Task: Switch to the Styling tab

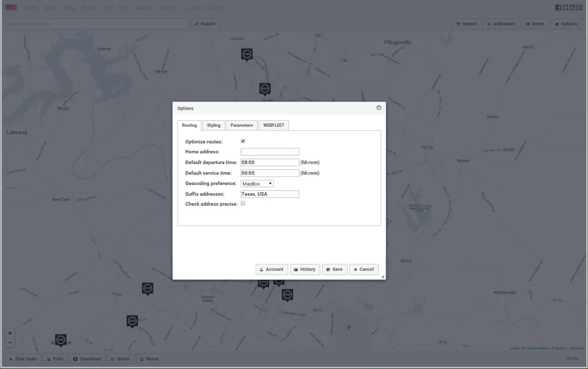Action: point(214,125)
